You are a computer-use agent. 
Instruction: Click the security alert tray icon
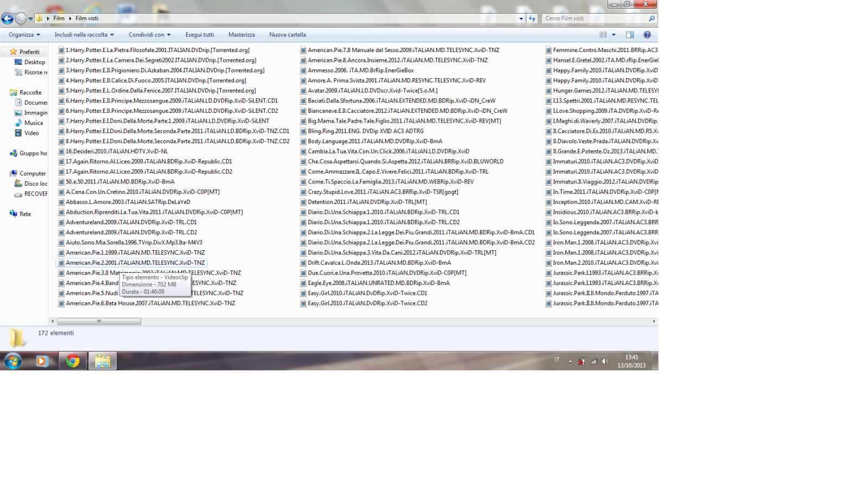pos(582,362)
